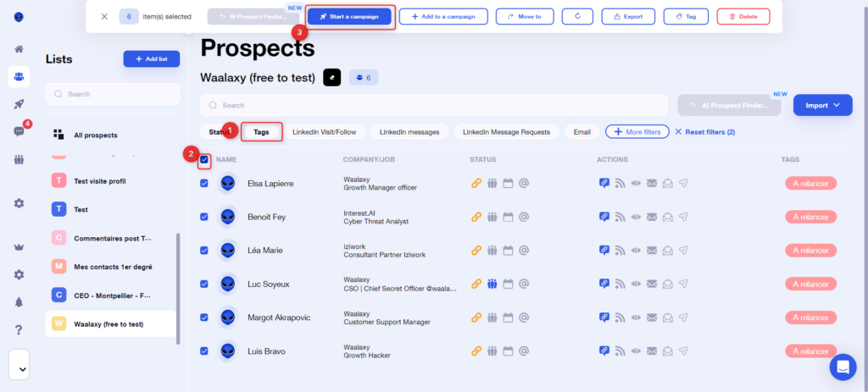
Task: Select All prospects list
Action: tap(113, 135)
